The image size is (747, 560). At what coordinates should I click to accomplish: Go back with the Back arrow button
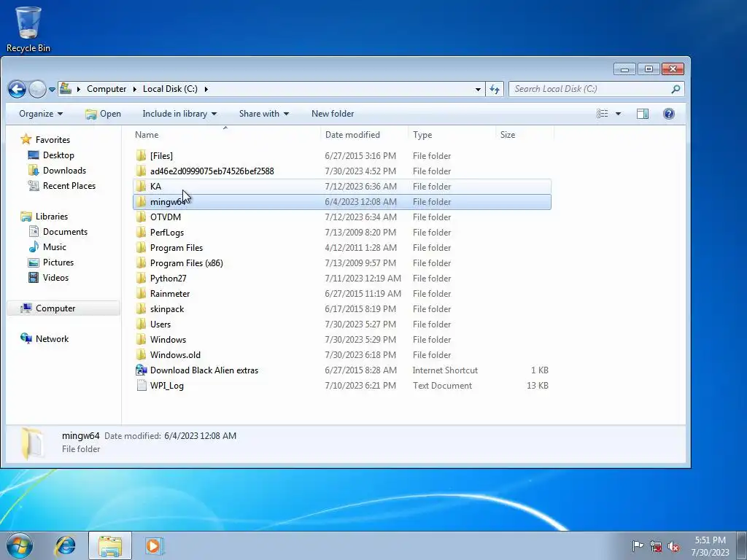17,89
